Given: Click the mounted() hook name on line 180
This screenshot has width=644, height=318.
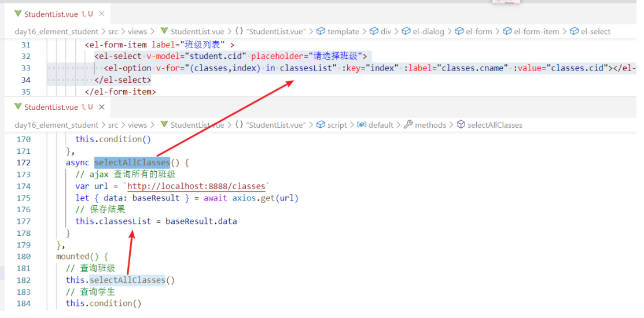Looking at the screenshot, I should point(78,257).
